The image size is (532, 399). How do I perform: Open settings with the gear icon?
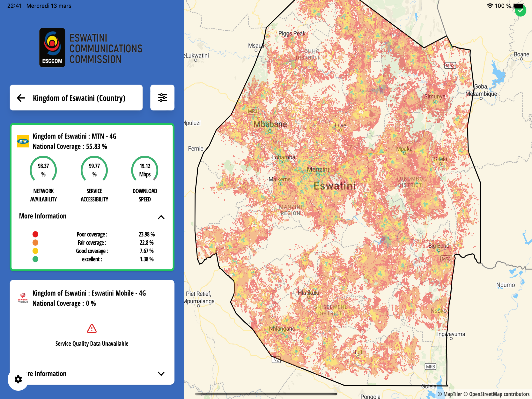(18, 379)
